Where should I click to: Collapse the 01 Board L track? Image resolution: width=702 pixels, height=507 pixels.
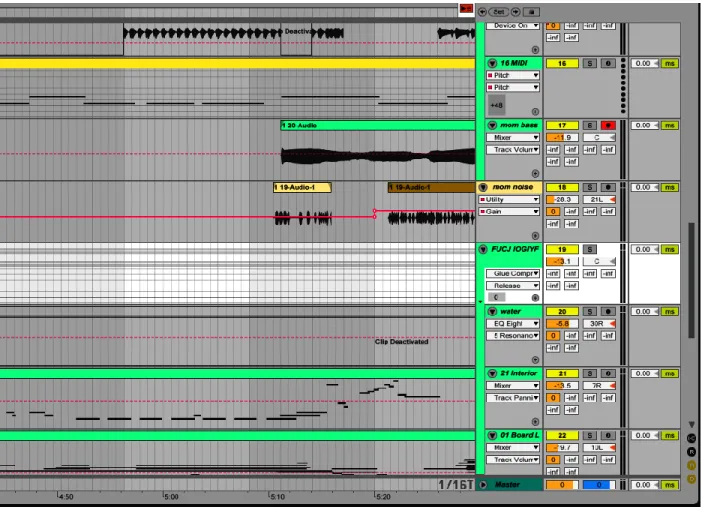pos(492,435)
